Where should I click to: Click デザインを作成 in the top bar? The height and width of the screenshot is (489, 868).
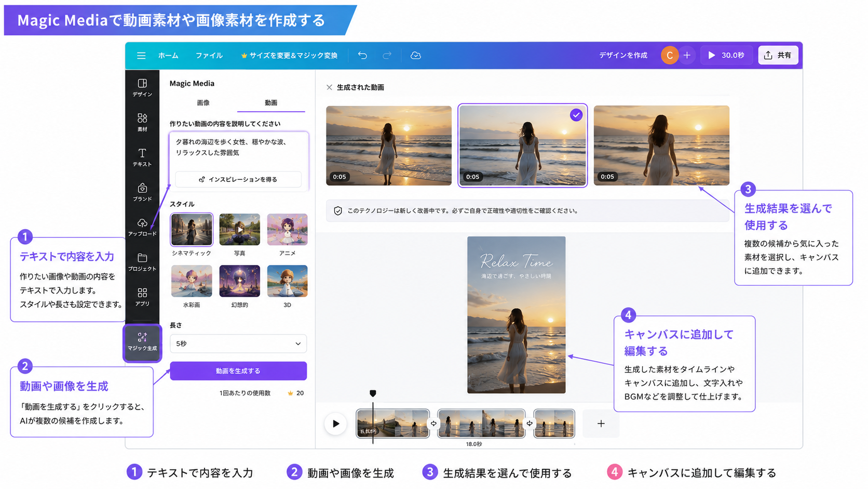pyautogui.click(x=623, y=55)
